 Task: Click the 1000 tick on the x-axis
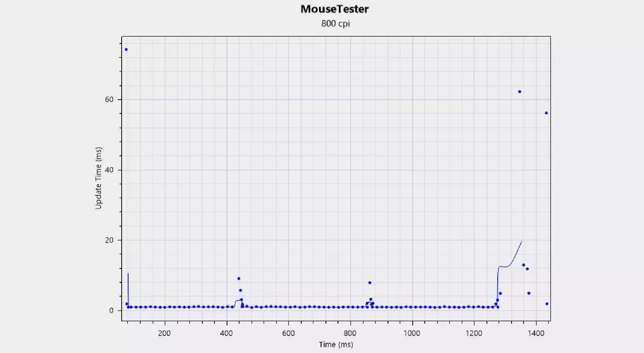tap(412, 332)
